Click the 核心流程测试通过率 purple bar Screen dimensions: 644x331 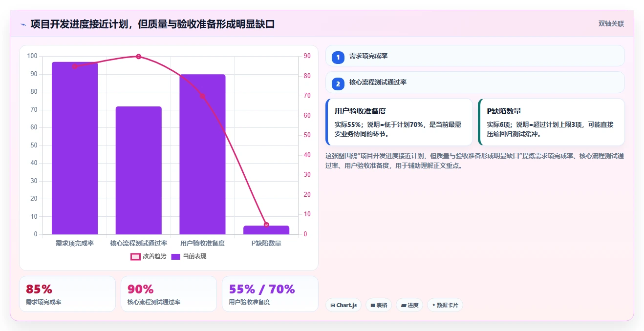(x=139, y=170)
